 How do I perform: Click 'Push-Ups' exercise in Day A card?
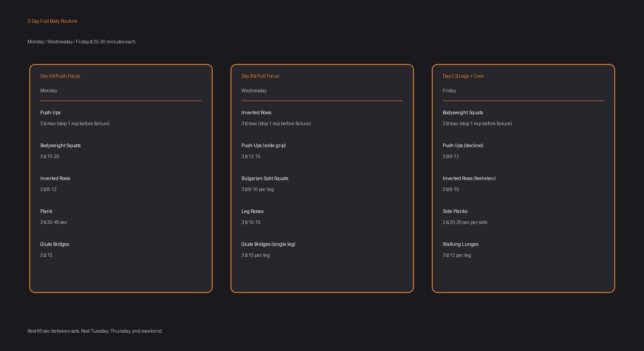50,112
